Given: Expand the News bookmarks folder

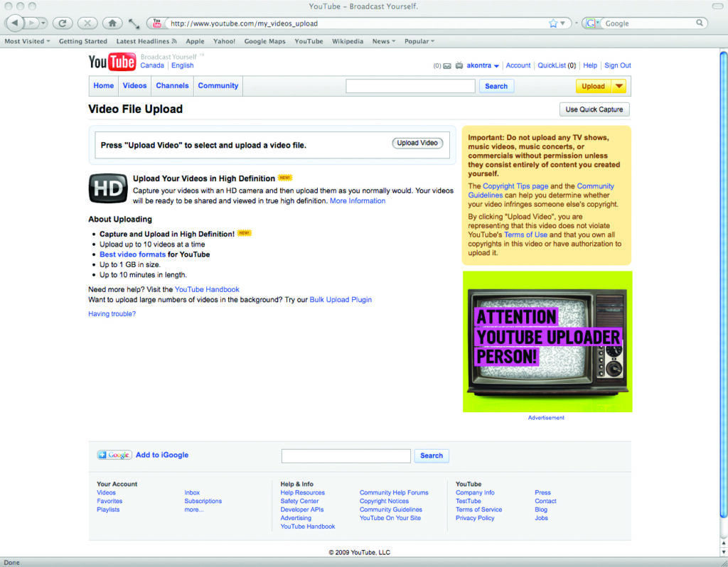Looking at the screenshot, I should click(x=383, y=41).
